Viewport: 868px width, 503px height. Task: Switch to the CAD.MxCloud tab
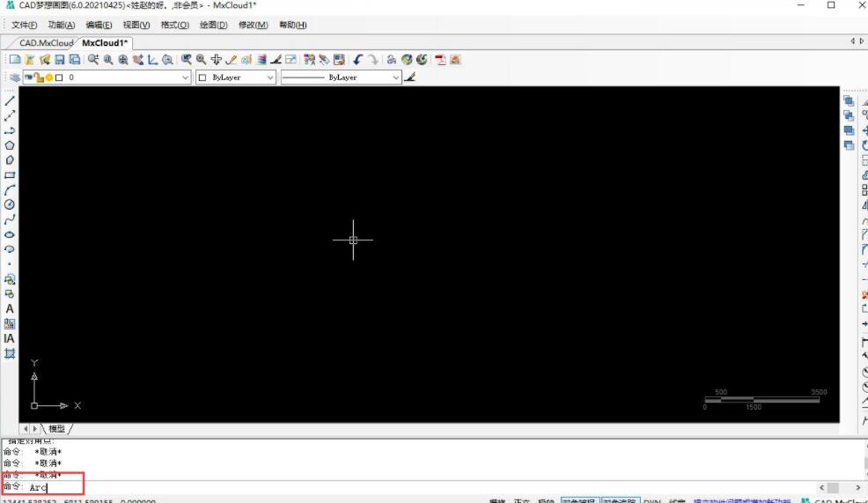click(x=46, y=42)
